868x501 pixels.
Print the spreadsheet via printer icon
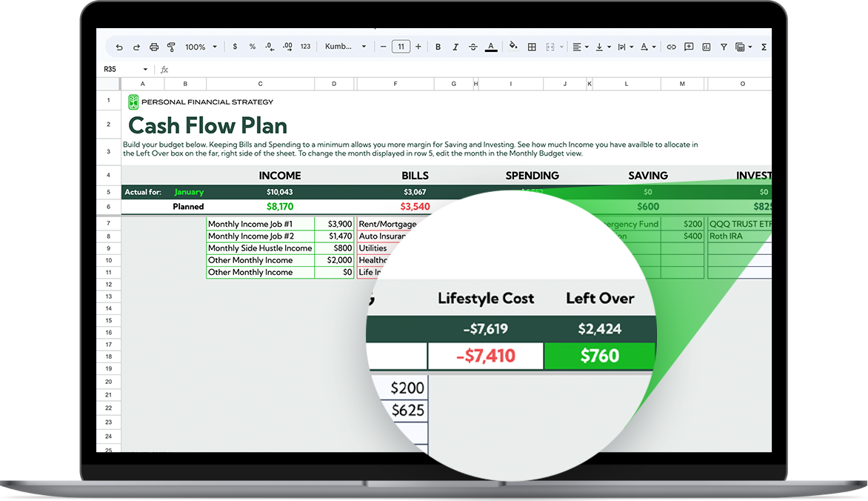(154, 47)
